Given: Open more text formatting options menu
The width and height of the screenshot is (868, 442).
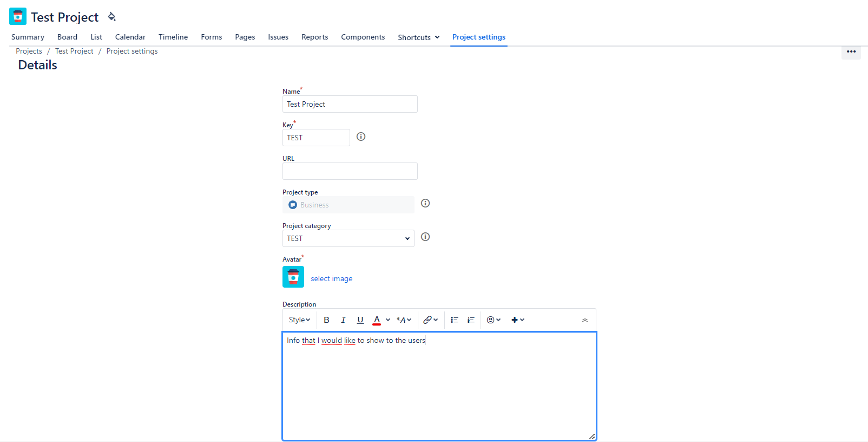Looking at the screenshot, I should click(x=404, y=320).
